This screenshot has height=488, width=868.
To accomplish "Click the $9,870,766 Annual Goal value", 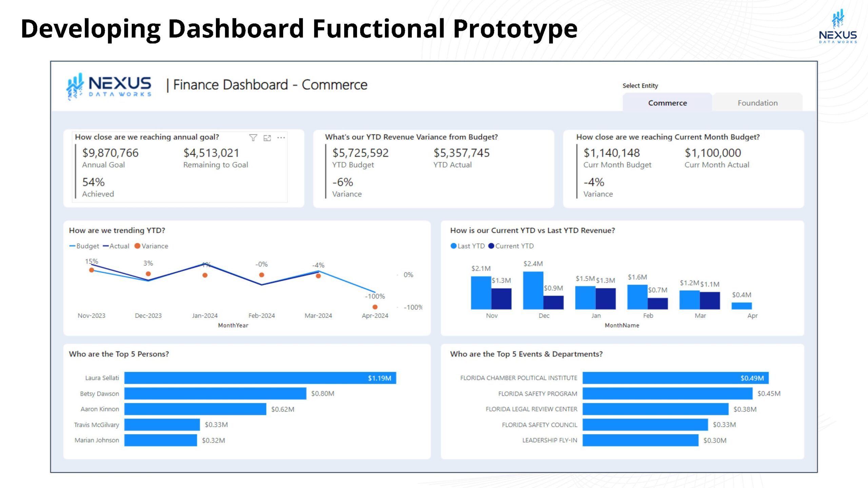I will pos(111,153).
